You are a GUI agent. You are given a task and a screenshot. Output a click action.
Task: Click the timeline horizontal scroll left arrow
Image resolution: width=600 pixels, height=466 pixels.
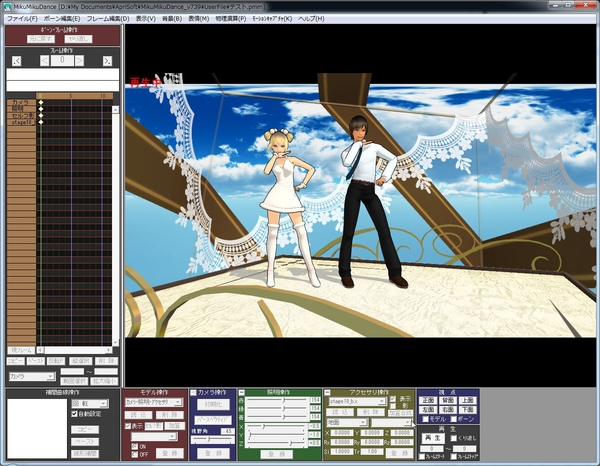coord(40,350)
